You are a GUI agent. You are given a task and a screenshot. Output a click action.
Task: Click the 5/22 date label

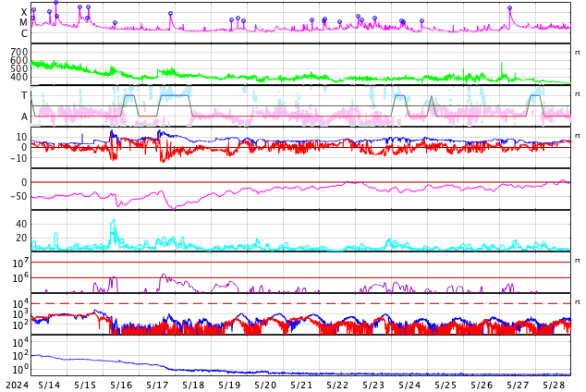[x=337, y=385]
